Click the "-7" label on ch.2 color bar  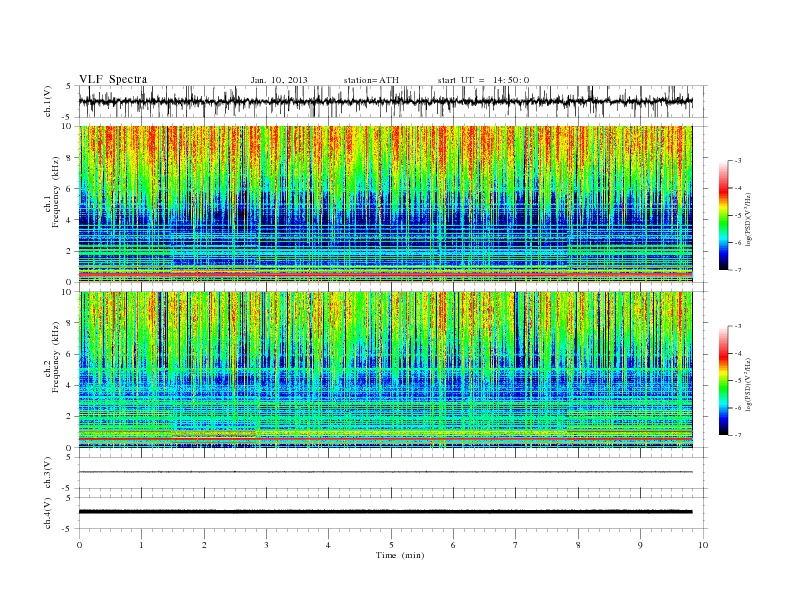tap(738, 435)
